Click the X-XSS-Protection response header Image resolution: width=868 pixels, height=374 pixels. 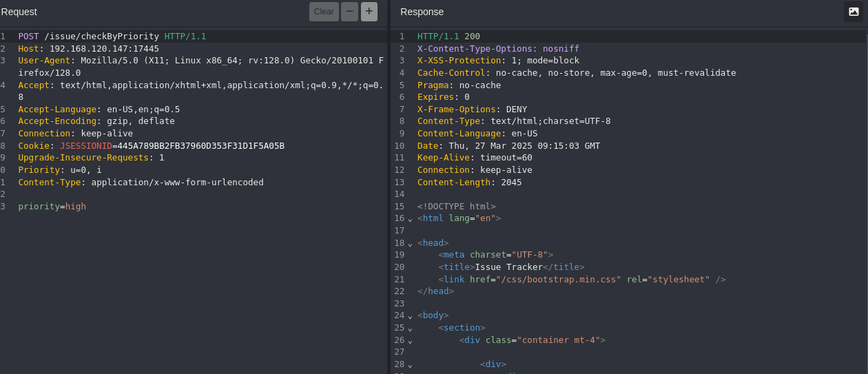click(x=498, y=61)
